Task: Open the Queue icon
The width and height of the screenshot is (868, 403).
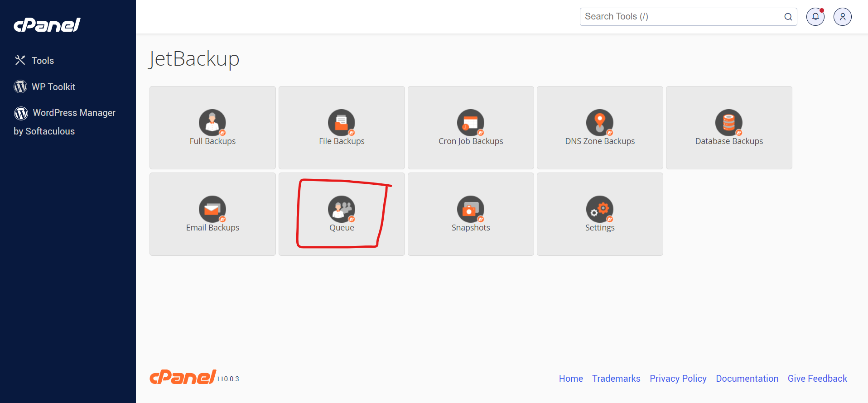Action: [x=342, y=209]
